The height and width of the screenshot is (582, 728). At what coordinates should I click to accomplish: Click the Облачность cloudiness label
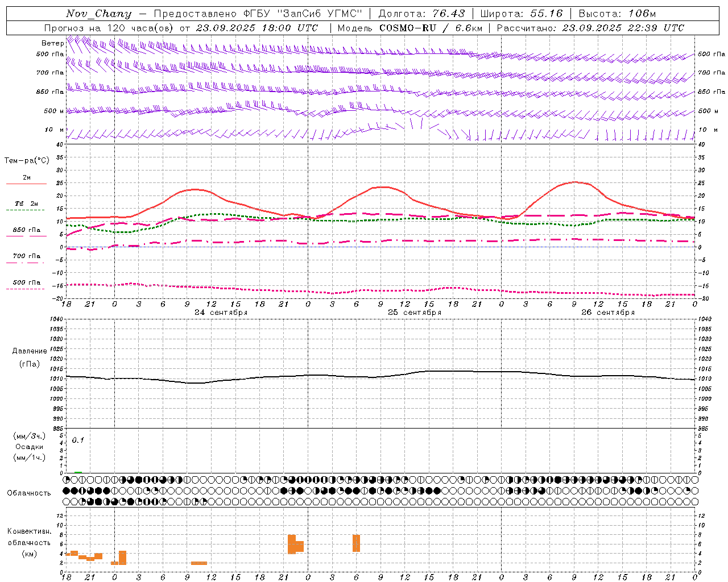pos(29,493)
